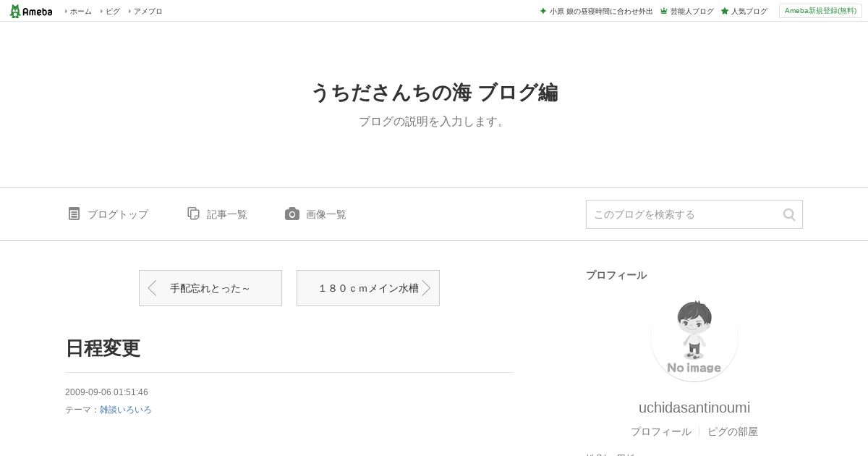Image resolution: width=868 pixels, height=456 pixels.
Task: Click the post title 日程変更
Action: 103,348
